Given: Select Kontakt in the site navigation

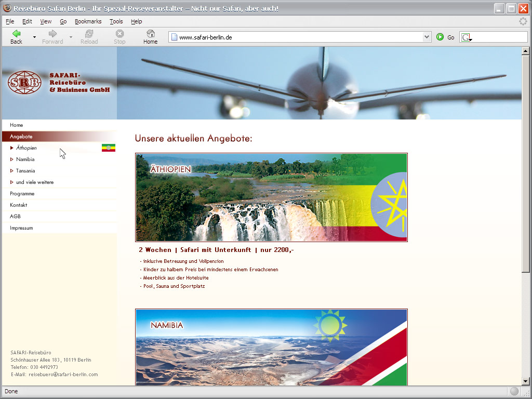Looking at the screenshot, I should point(19,205).
